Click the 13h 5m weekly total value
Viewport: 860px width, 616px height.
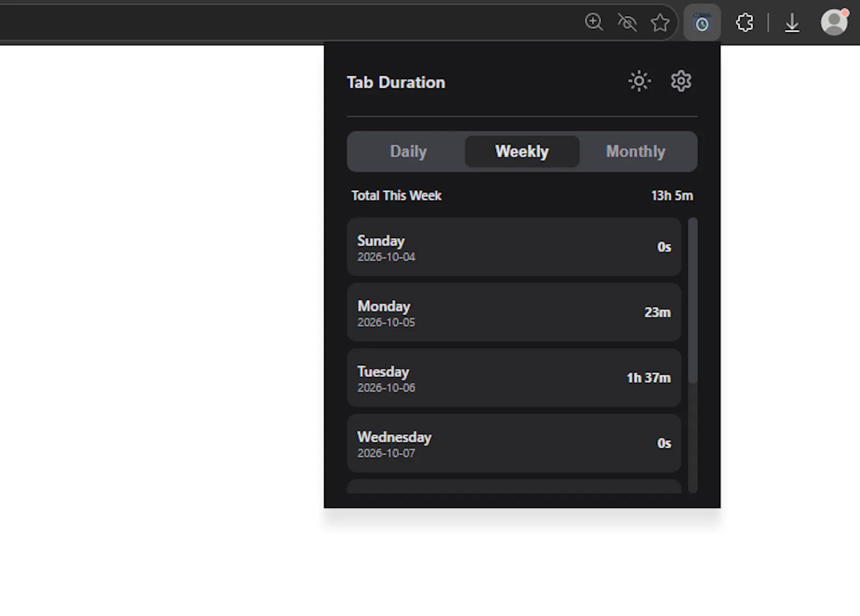[672, 196]
